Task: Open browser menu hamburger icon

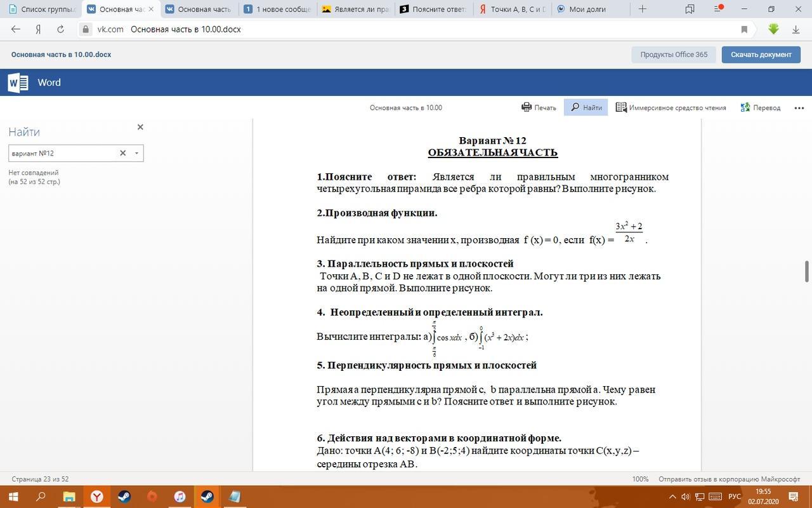Action: pyautogui.click(x=717, y=9)
